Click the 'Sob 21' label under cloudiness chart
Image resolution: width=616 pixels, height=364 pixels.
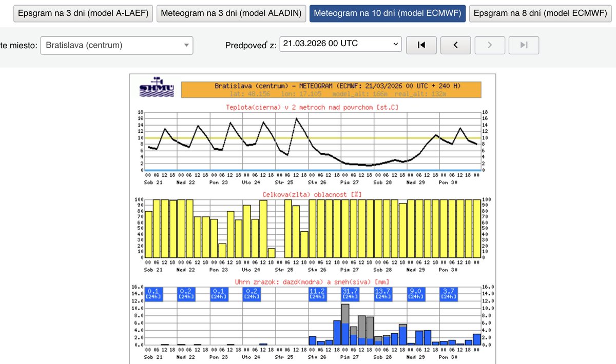click(x=153, y=269)
